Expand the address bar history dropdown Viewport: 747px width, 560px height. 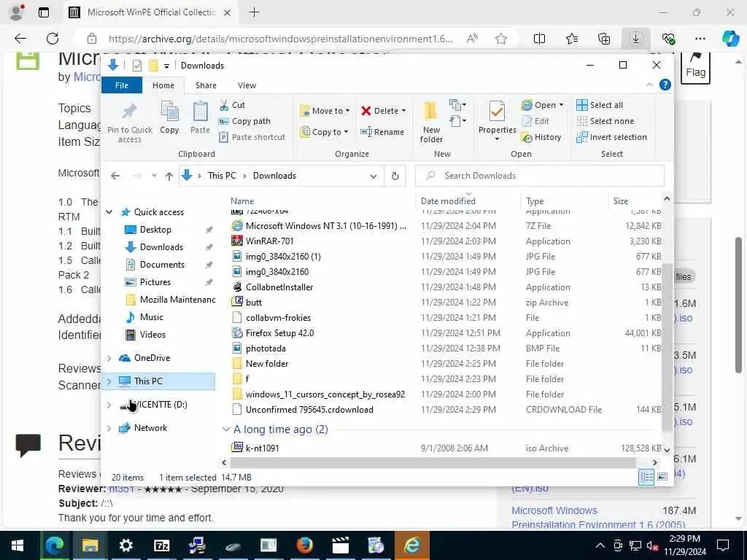click(373, 176)
